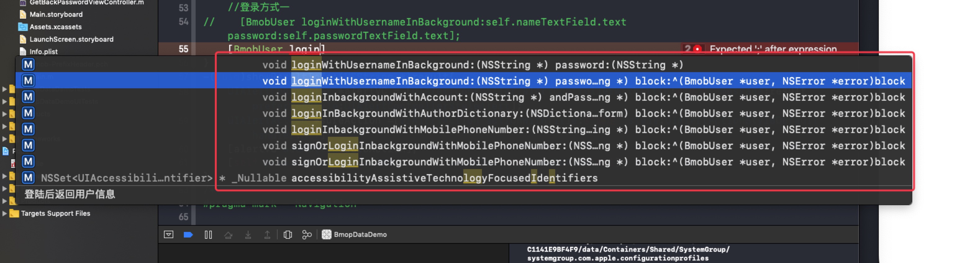Click the Info.plist file icon
The height and width of the screenshot is (263, 980).
(x=23, y=51)
